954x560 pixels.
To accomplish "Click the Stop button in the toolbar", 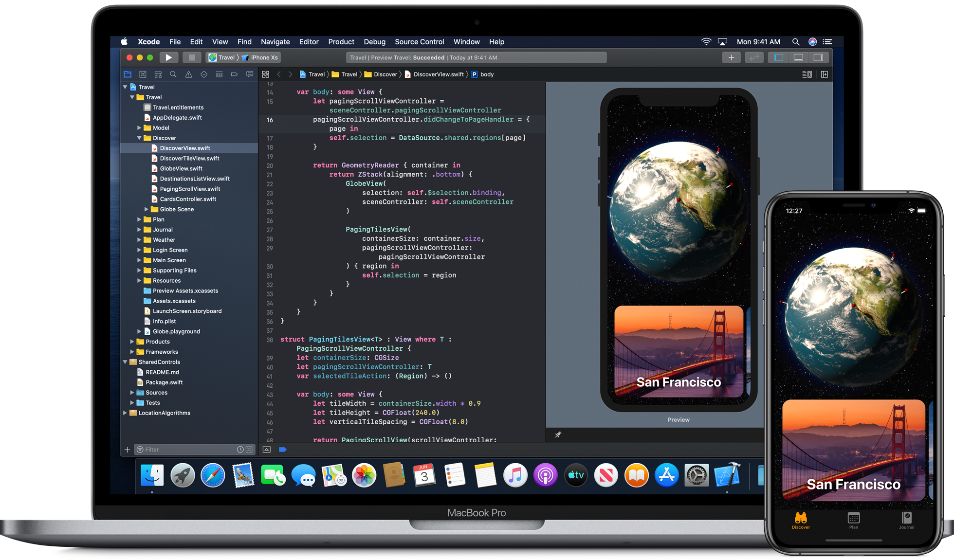I will point(192,57).
